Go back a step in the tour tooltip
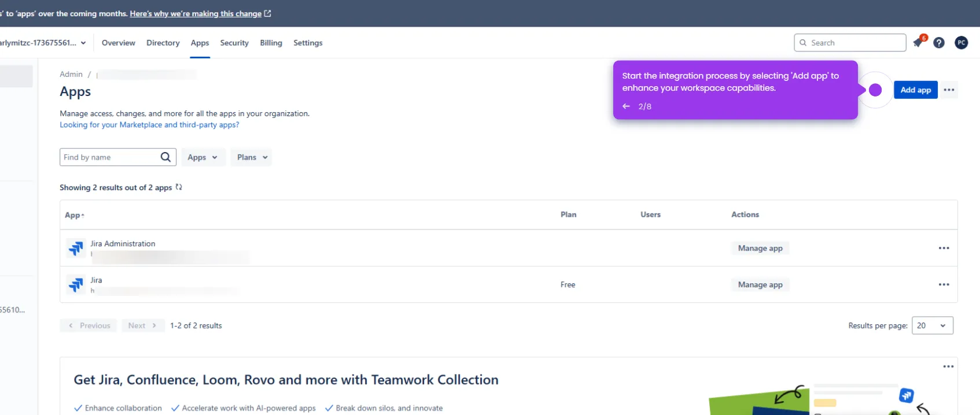The image size is (980, 415). 626,106
